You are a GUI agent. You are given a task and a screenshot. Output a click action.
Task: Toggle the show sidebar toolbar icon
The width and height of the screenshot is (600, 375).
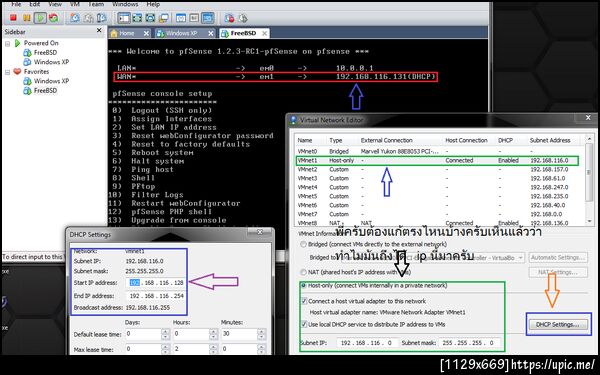pyautogui.click(x=124, y=18)
